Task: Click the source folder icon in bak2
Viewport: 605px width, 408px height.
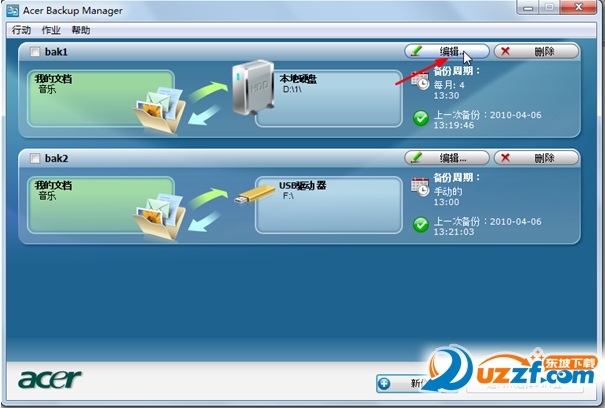Action: [x=160, y=212]
